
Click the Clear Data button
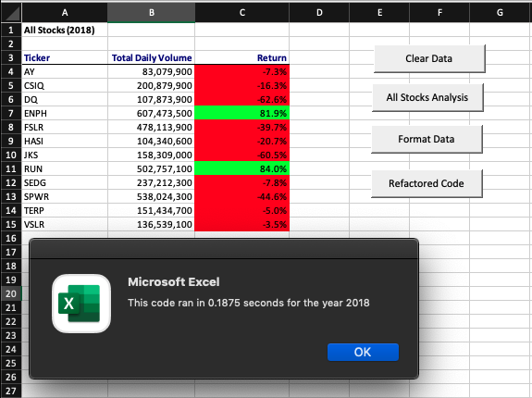(x=429, y=58)
